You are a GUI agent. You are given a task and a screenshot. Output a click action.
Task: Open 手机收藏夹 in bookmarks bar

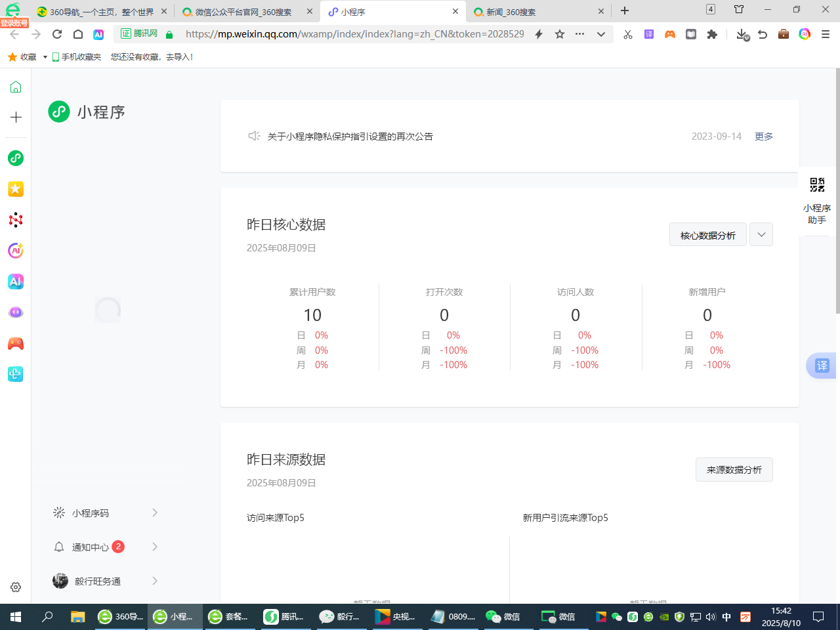coord(77,57)
